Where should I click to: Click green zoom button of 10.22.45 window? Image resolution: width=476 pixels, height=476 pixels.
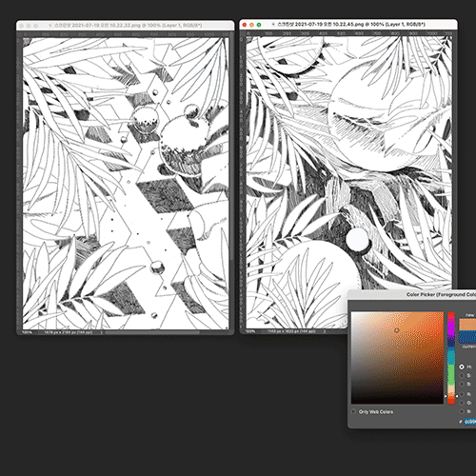[259, 25]
